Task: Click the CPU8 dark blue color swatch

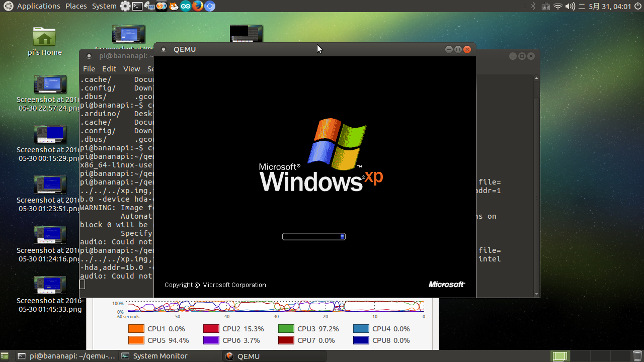Action: 361,340
